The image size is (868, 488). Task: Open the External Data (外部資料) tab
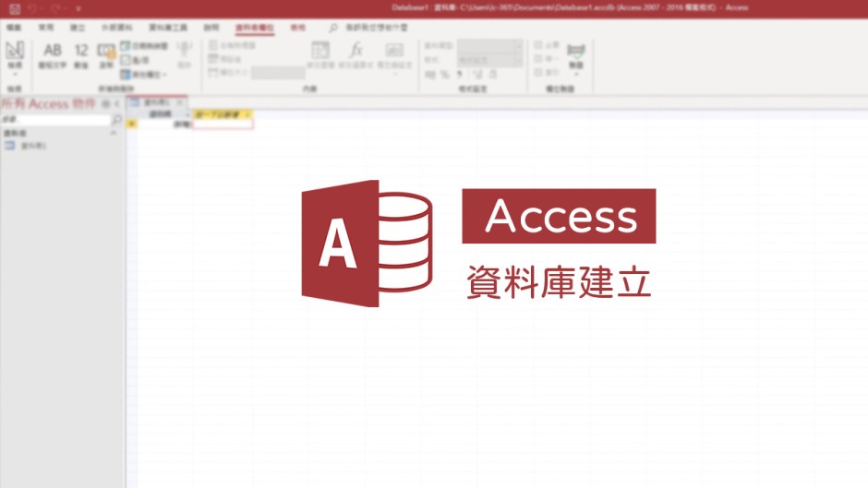click(116, 28)
